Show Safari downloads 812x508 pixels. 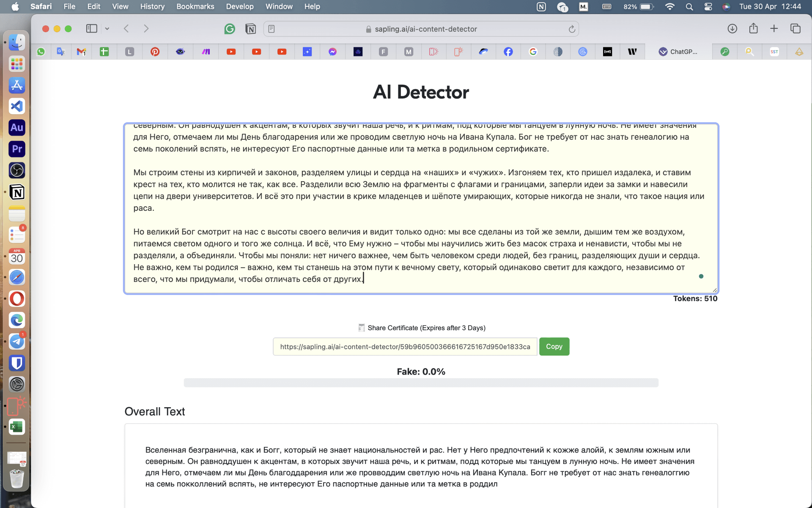coord(732,28)
